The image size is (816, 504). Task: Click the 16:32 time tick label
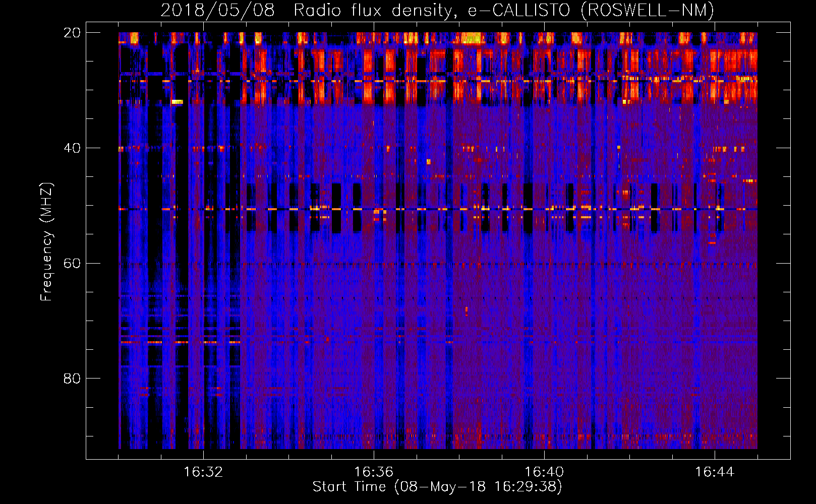203,472
